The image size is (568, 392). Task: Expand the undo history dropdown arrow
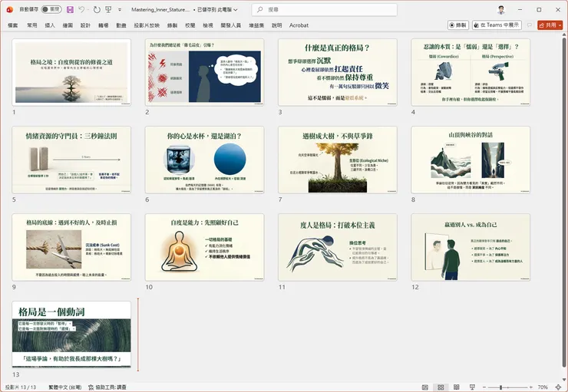click(89, 9)
